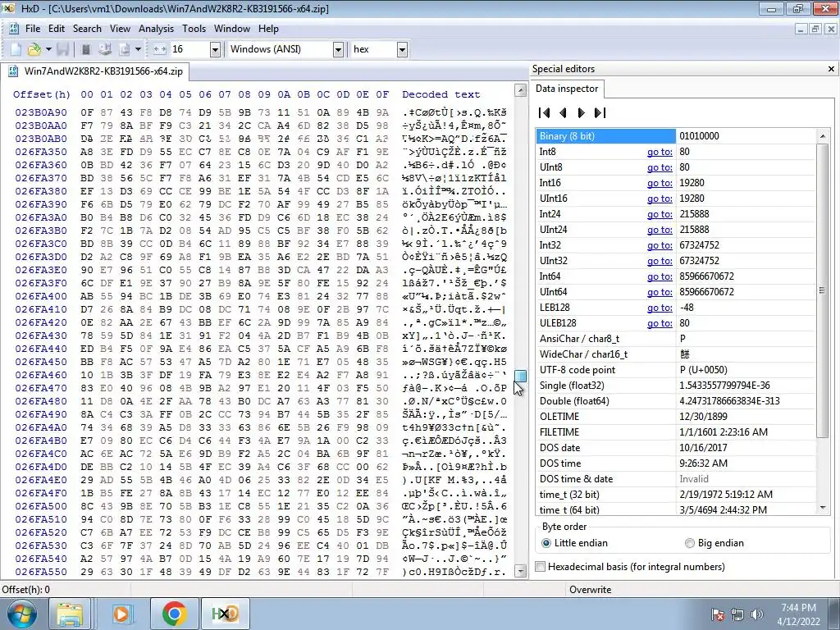Expand the Open disk image dropdown arrow
This screenshot has width=840, height=630.
[138, 49]
